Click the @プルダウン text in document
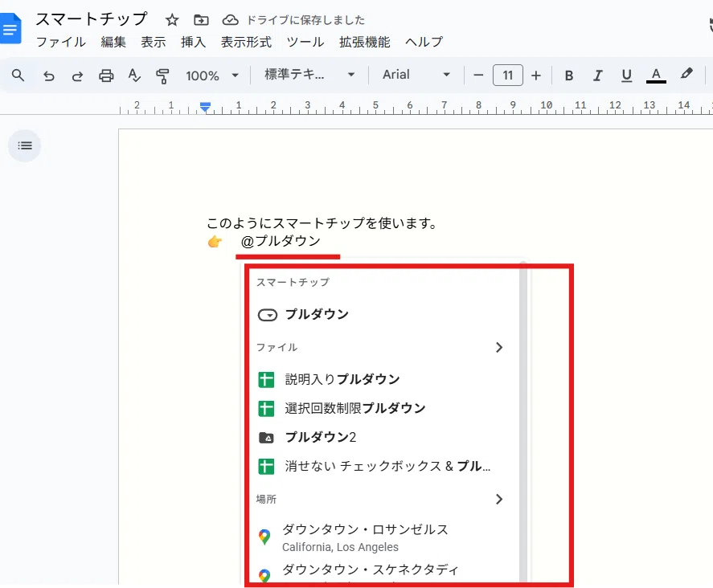Viewport: 713px width, 588px height. tap(281, 241)
